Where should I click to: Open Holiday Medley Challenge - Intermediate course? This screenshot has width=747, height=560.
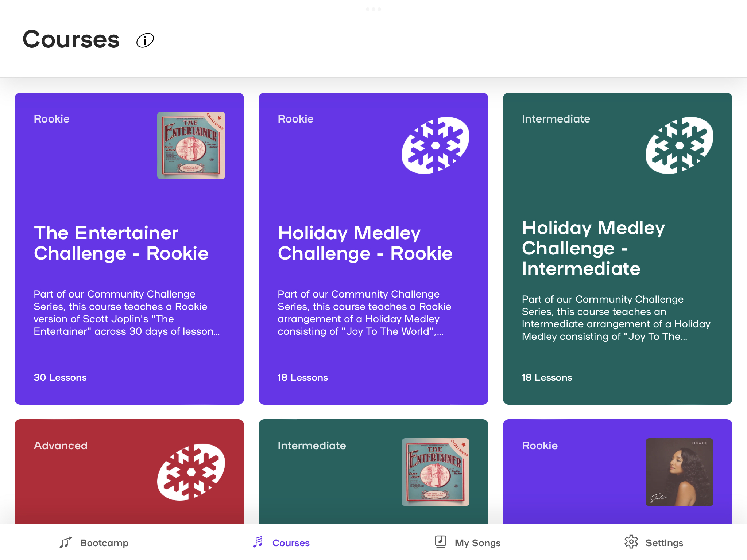pos(617,248)
